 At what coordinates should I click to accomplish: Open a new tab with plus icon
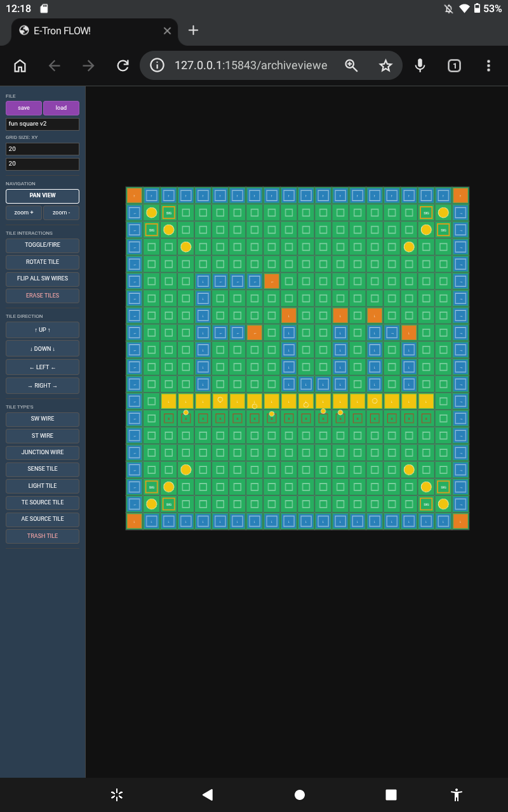click(x=194, y=30)
